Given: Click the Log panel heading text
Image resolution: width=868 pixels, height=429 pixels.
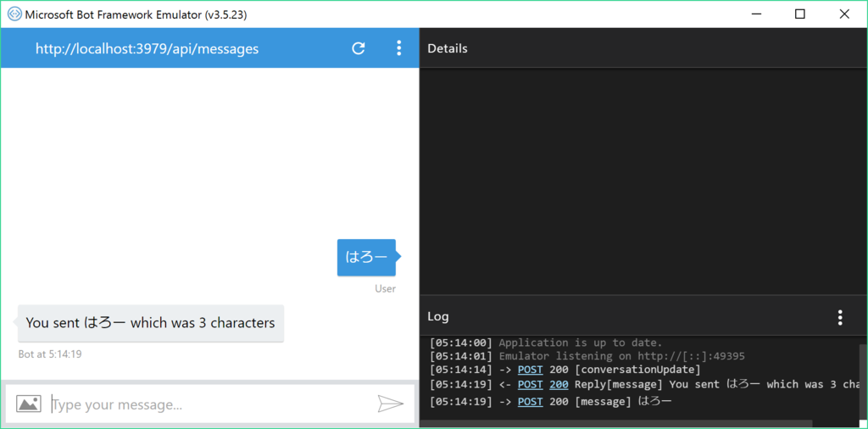Looking at the screenshot, I should click(x=438, y=317).
